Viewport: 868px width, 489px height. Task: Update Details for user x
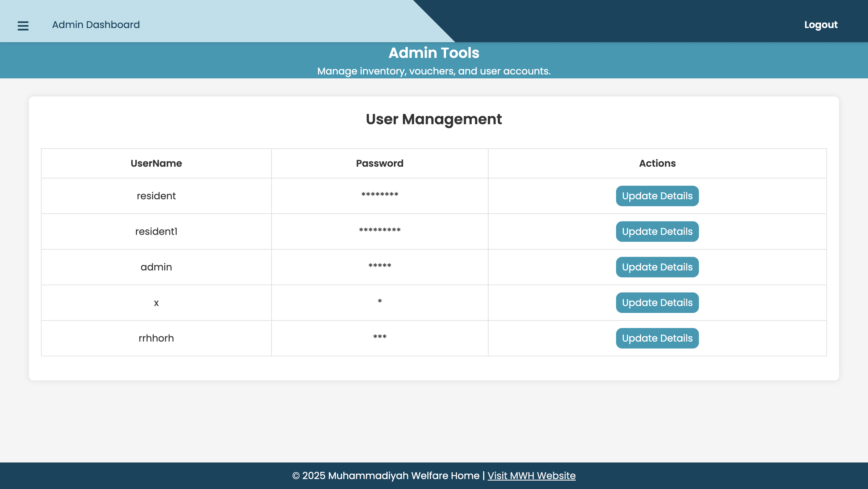click(x=657, y=303)
